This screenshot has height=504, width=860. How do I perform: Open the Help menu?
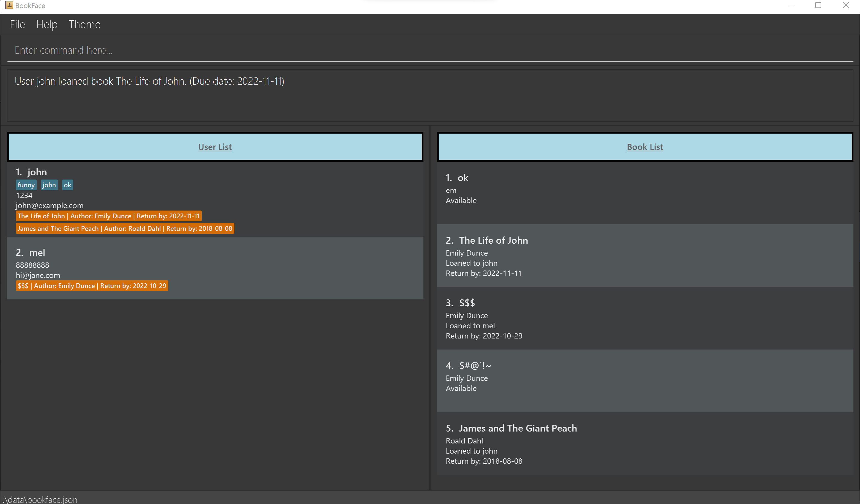coord(47,24)
